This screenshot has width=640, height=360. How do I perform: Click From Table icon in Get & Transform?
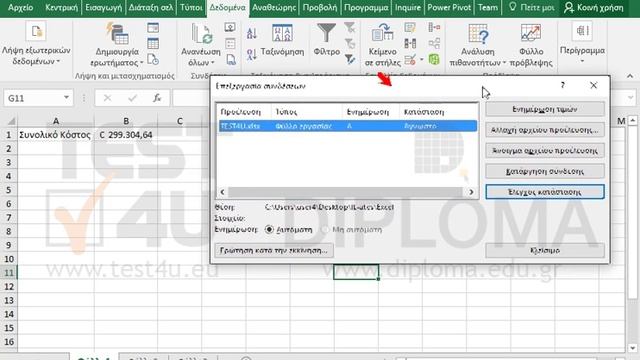click(153, 43)
